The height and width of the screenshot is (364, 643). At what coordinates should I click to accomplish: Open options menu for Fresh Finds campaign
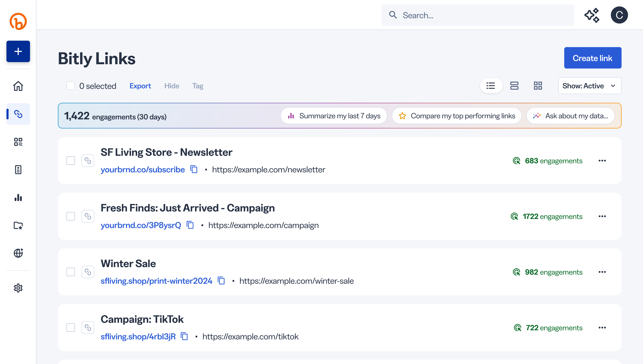click(x=602, y=216)
